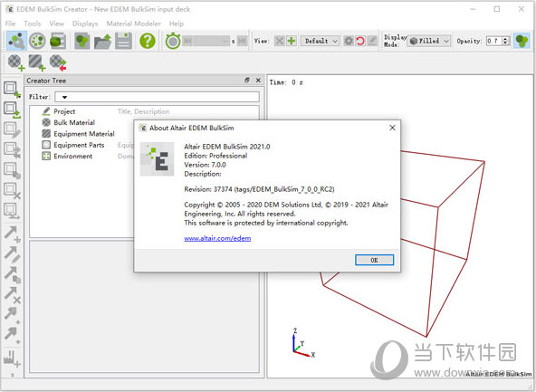Step forward to the next time step
Image resolution: width=536 pixels, height=392 pixels.
click(x=242, y=41)
